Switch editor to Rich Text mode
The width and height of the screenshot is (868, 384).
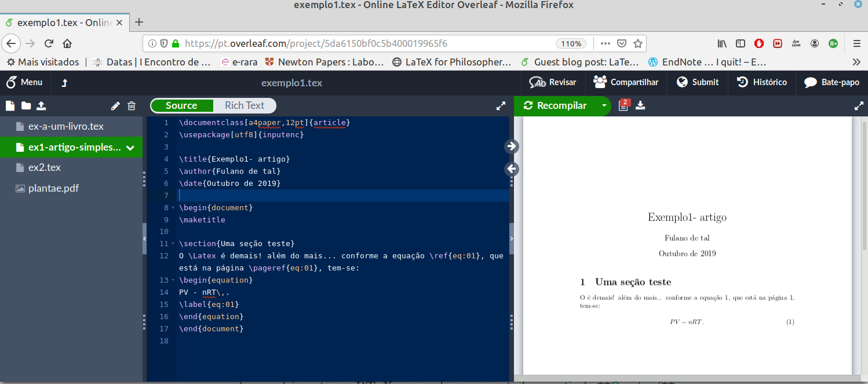click(245, 105)
